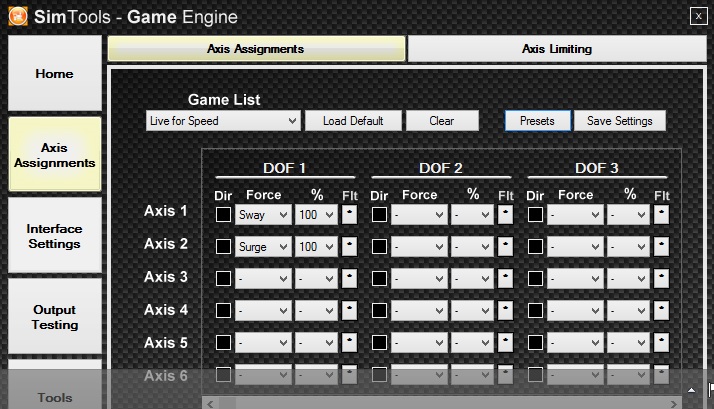
Task: Open Axis 3 DOF 3 filter button
Action: point(661,278)
